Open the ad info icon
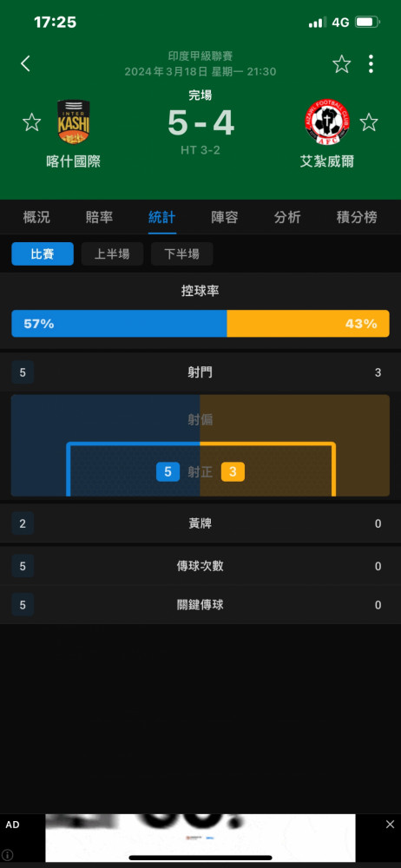Viewport: 401px width, 868px height. [x=8, y=855]
